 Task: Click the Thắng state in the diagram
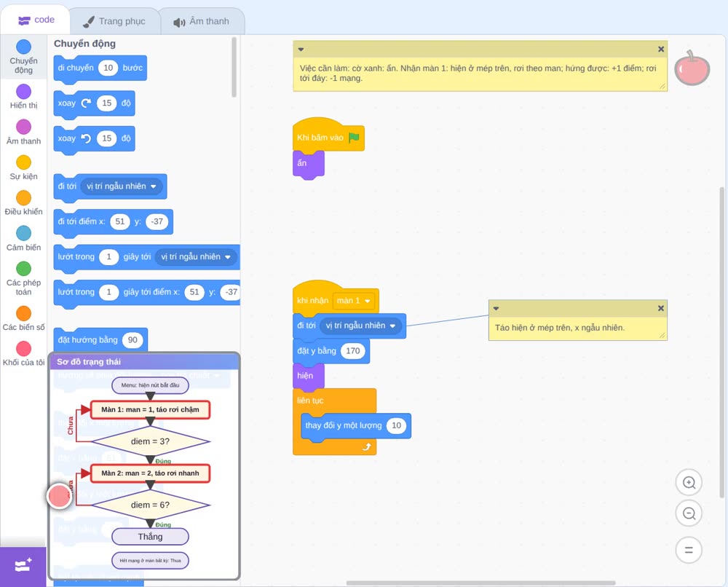(x=150, y=537)
